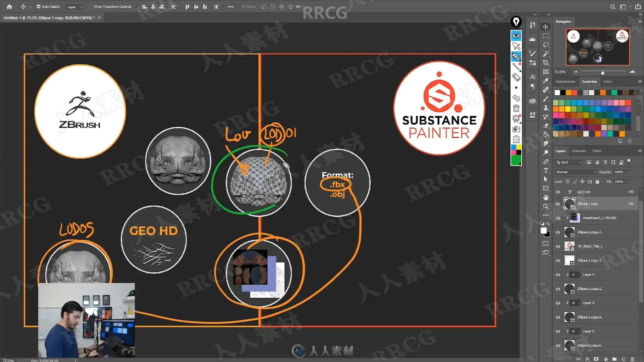The height and width of the screenshot is (362, 644).
Task: Click the Edit Toolbar three-dots button
Action: click(546, 215)
